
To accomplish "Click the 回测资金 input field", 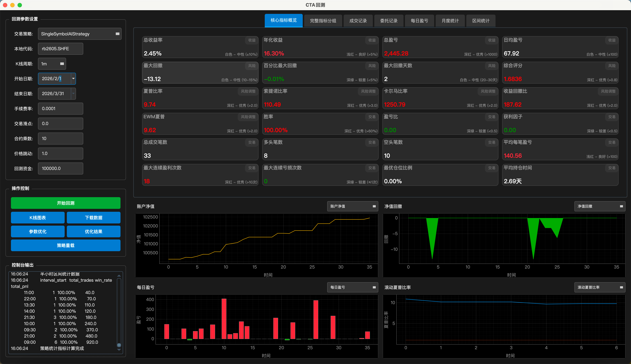I will [60, 168].
